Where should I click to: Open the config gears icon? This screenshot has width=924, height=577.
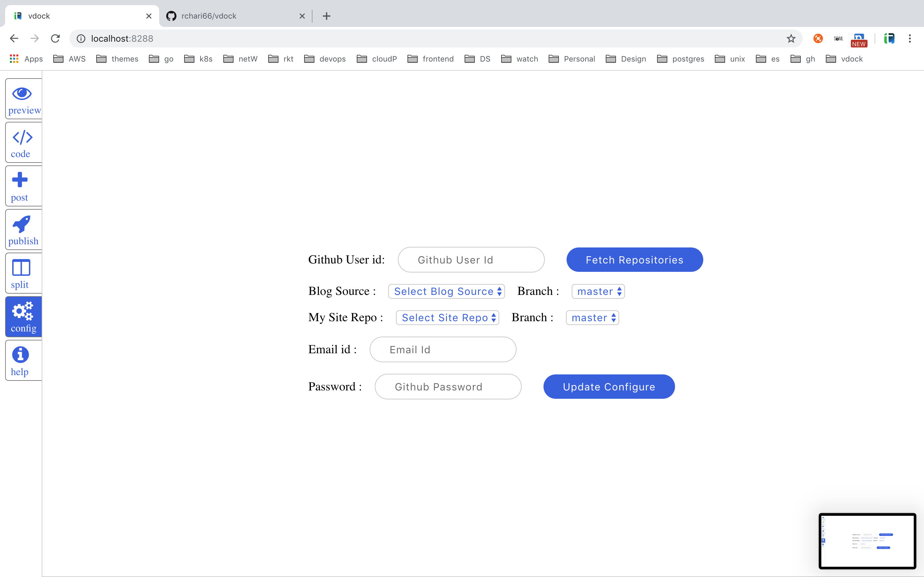(x=22, y=311)
